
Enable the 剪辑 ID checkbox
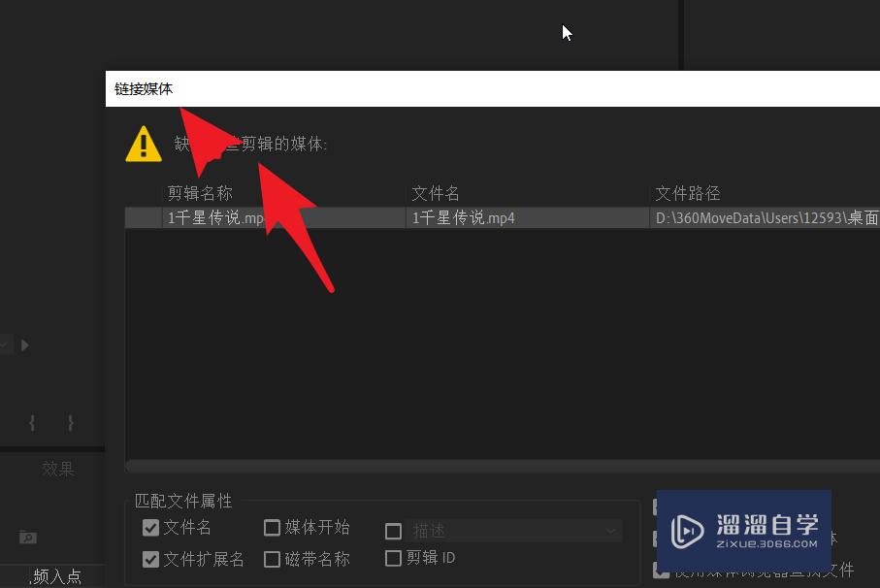[393, 558]
